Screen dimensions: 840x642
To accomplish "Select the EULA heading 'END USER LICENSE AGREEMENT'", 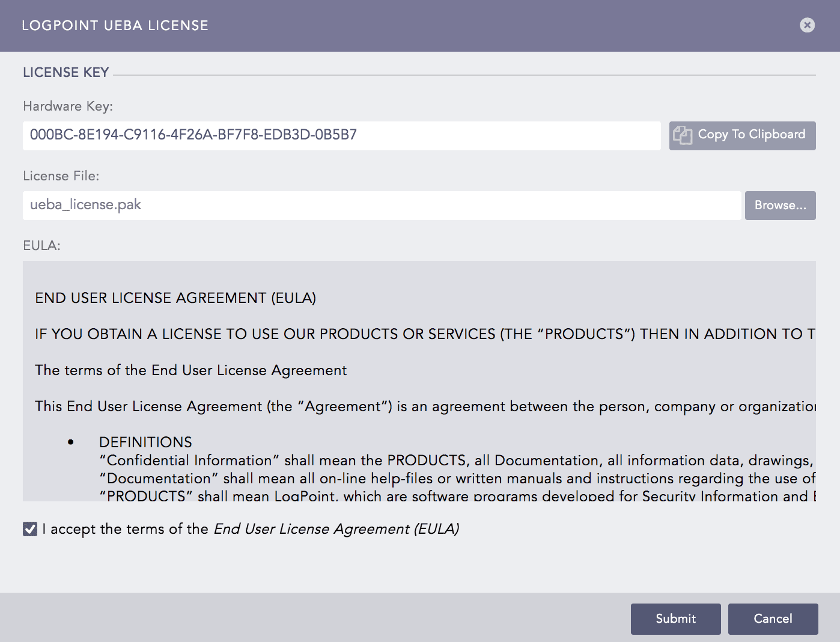I will tap(175, 298).
